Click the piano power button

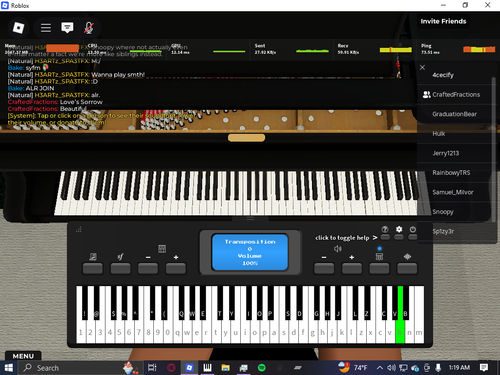point(413,237)
